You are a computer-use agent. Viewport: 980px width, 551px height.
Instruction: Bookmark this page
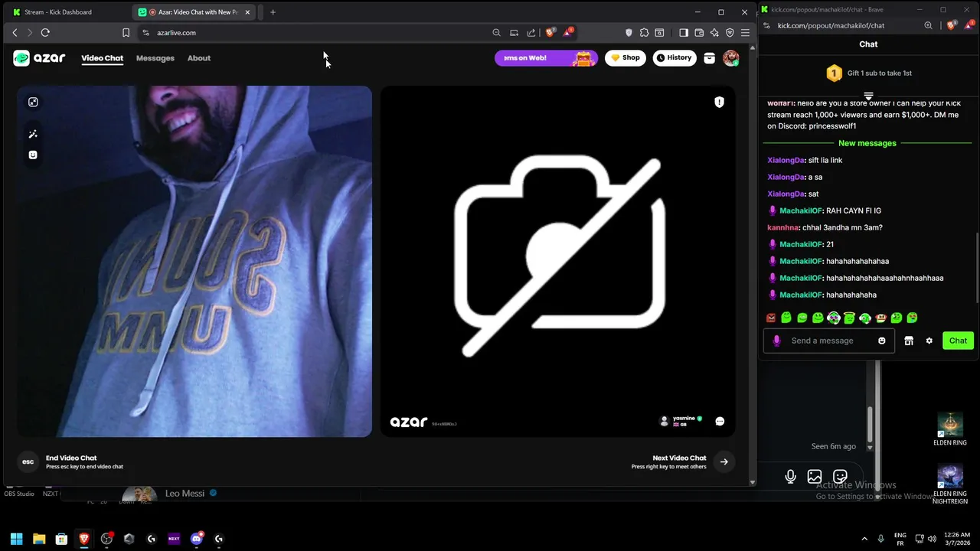coord(126,33)
